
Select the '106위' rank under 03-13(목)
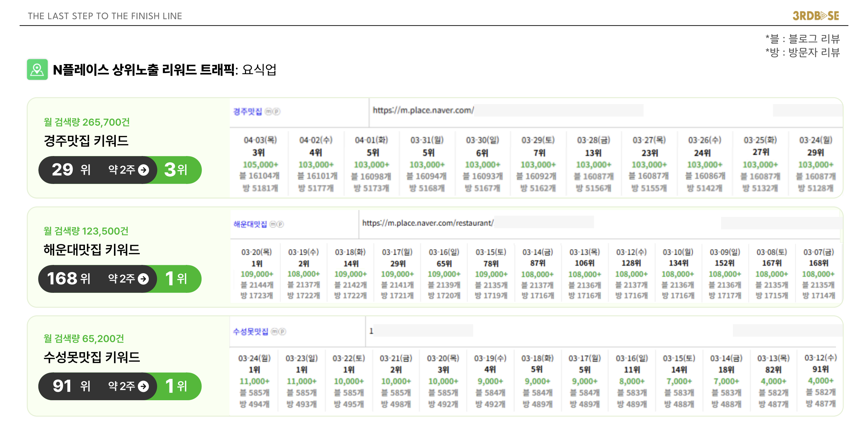click(585, 263)
